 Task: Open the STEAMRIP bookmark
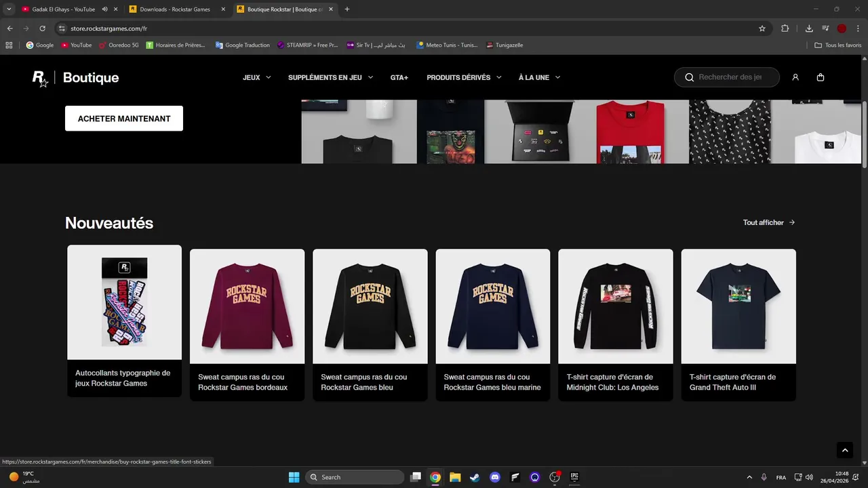(x=308, y=45)
